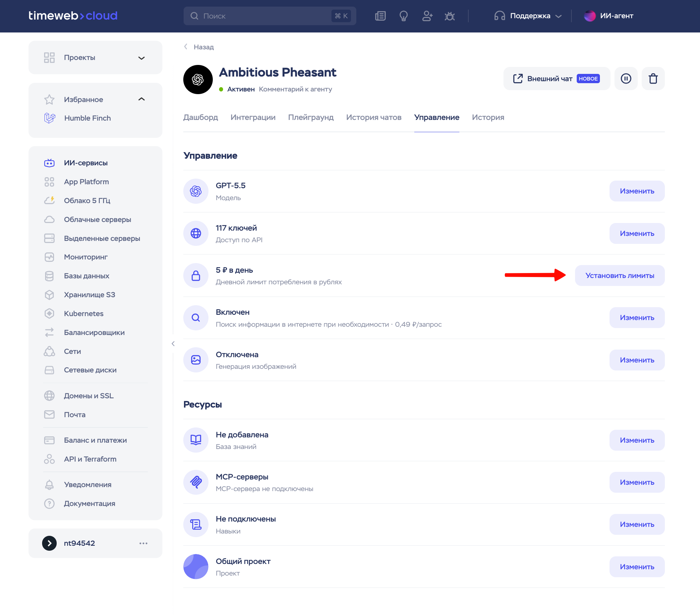Change Генерация изображений setting
This screenshot has width=700, height=615.
(x=637, y=360)
